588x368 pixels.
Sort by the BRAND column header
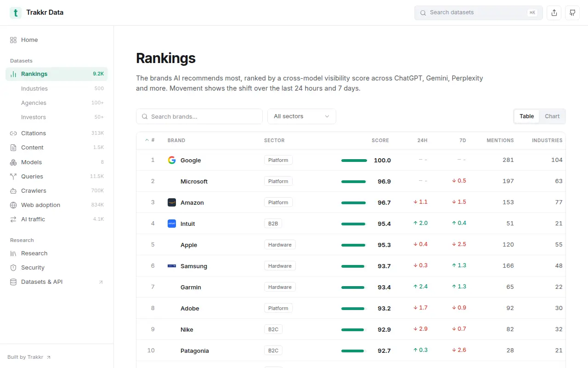(x=176, y=140)
